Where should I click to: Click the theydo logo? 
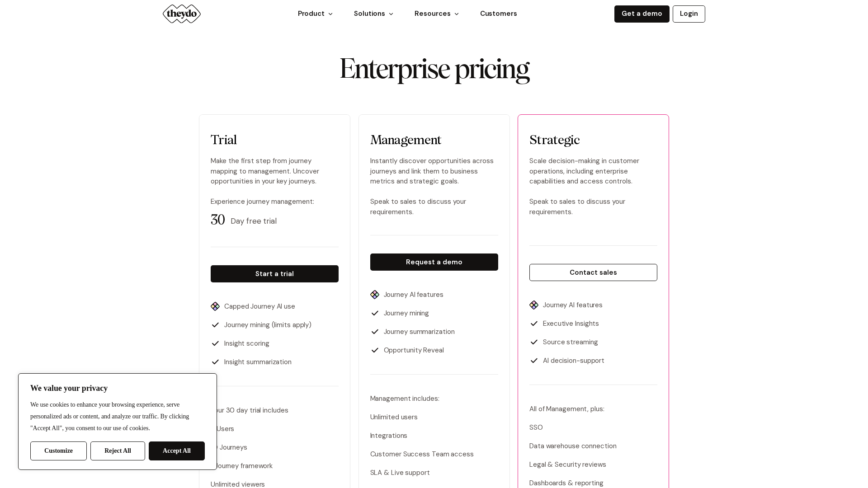pos(182,14)
